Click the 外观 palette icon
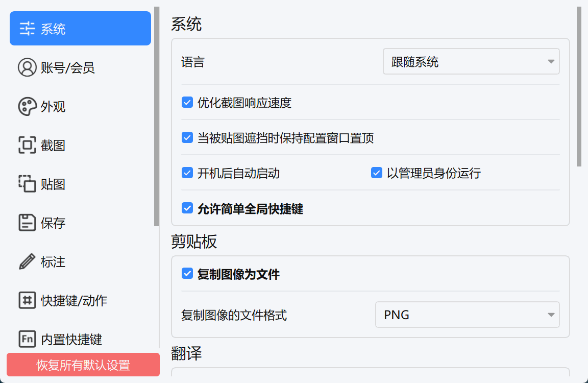Screen dimensions: 588x383 tap(27, 107)
